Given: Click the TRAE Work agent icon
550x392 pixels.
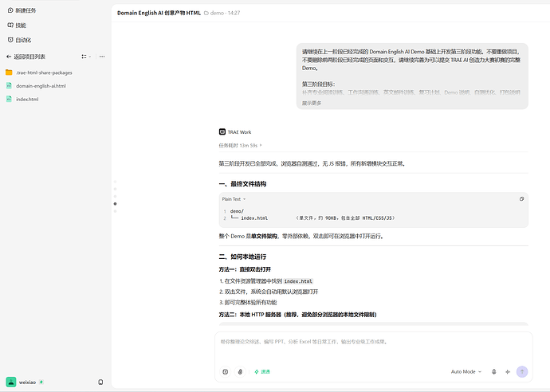Looking at the screenshot, I should click(x=222, y=131).
